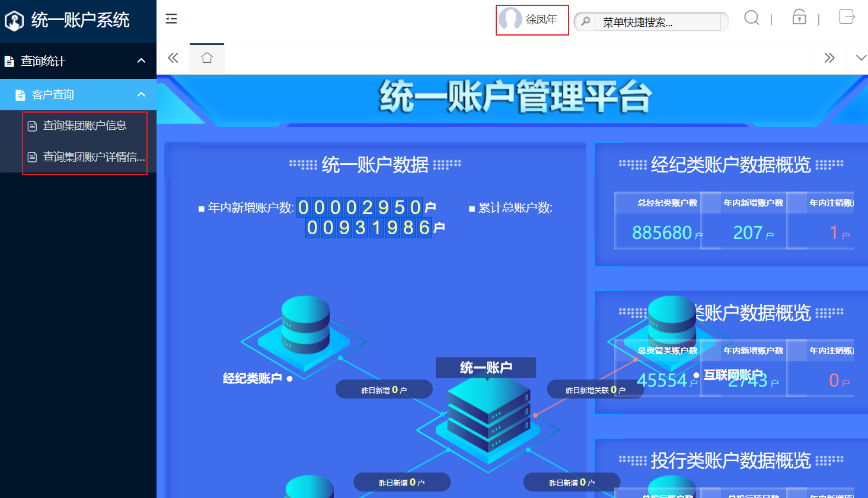Click the 互联网账户 node label
This screenshot has width=868, height=498.
pyautogui.click(x=733, y=375)
